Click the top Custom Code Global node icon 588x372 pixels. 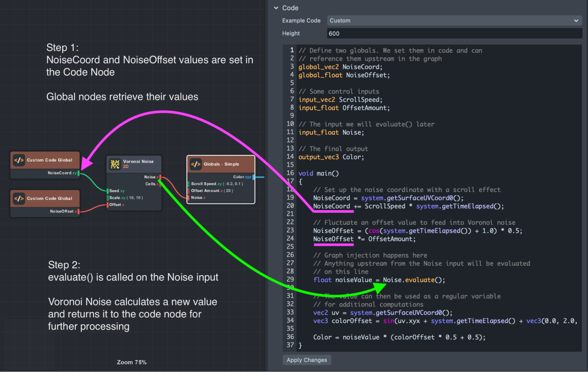coord(19,160)
